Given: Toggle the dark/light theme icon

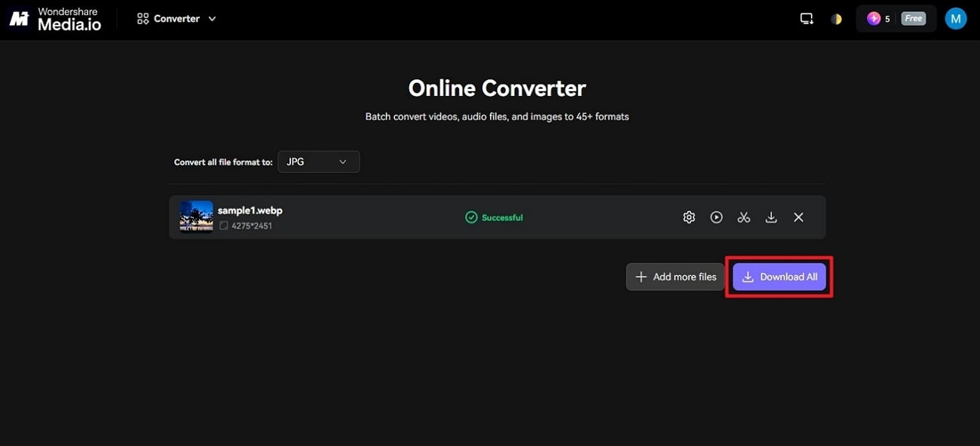Looking at the screenshot, I should tap(836, 19).
